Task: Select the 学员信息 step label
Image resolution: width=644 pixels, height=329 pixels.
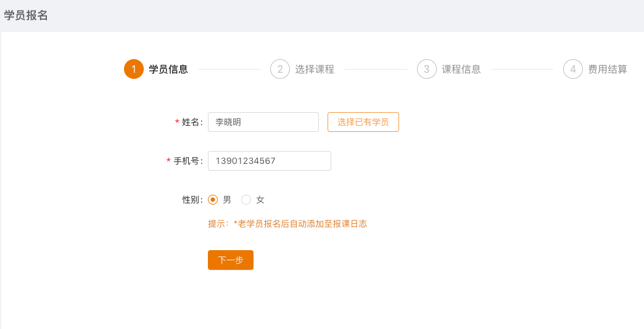Action: coord(168,69)
